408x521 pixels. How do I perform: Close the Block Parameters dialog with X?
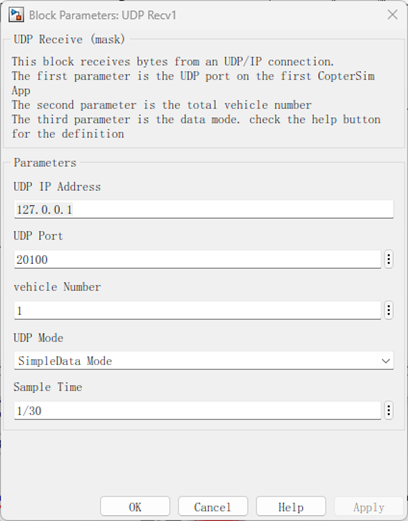click(393, 15)
